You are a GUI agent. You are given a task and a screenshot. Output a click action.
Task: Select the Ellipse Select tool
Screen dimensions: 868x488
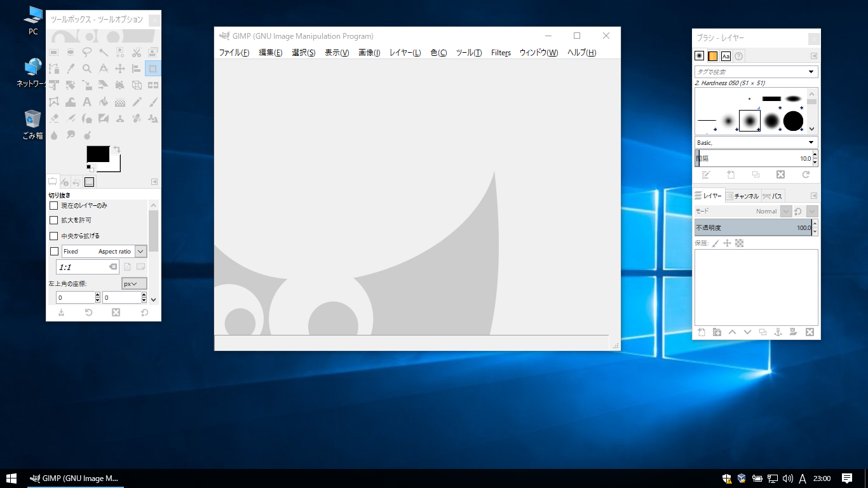click(x=71, y=52)
